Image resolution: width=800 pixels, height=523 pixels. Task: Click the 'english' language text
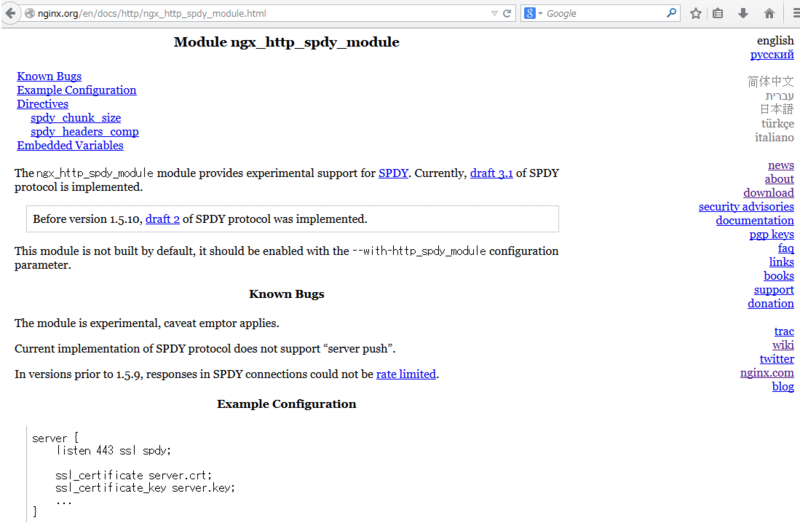[x=775, y=40]
